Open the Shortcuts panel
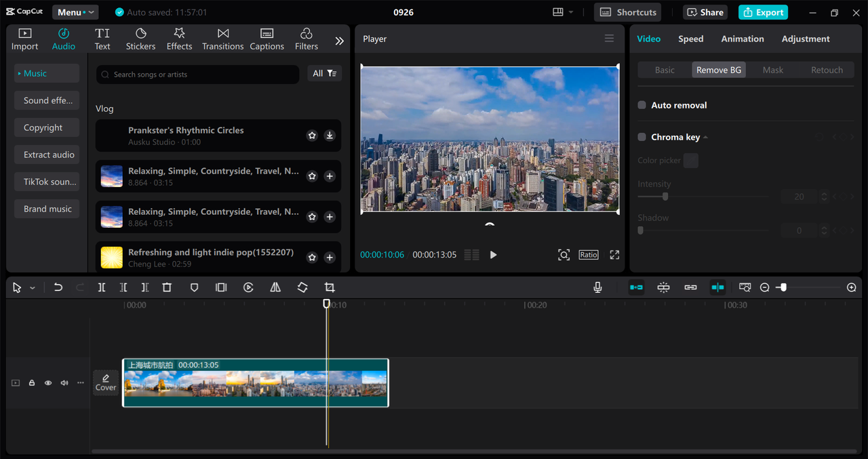 tap(627, 12)
